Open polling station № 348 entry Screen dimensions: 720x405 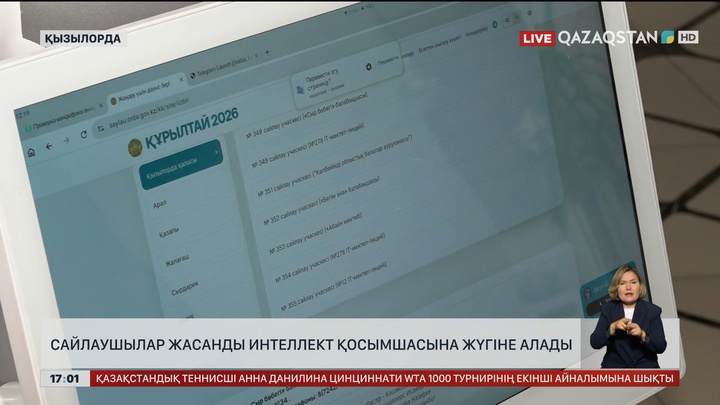point(307,114)
